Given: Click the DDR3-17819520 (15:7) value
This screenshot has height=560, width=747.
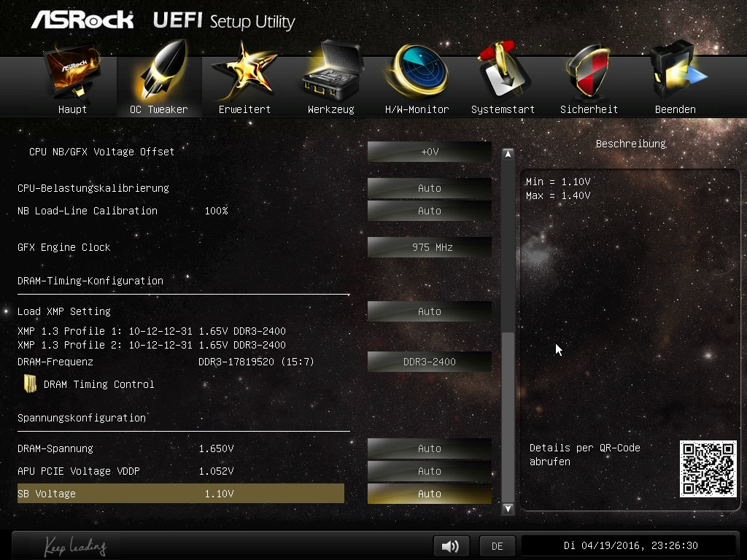Looking at the screenshot, I should 256,362.
